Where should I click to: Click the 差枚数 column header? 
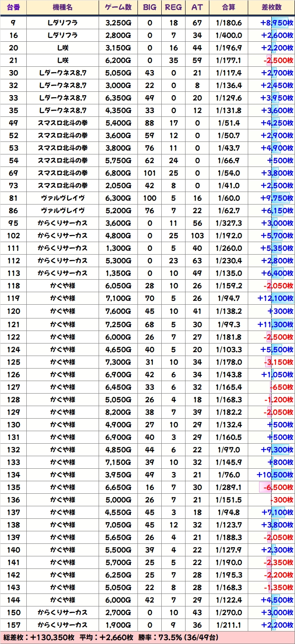[x=272, y=8]
